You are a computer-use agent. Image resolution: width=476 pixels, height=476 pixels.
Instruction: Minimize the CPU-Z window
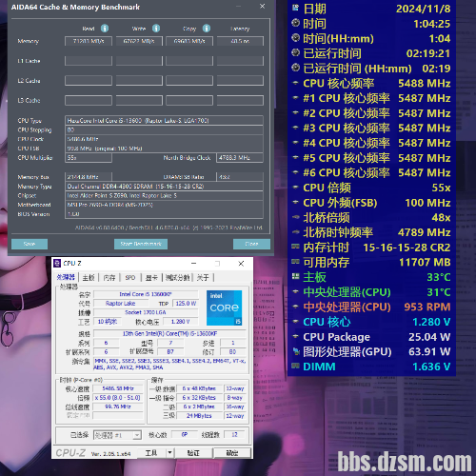pos(194,264)
